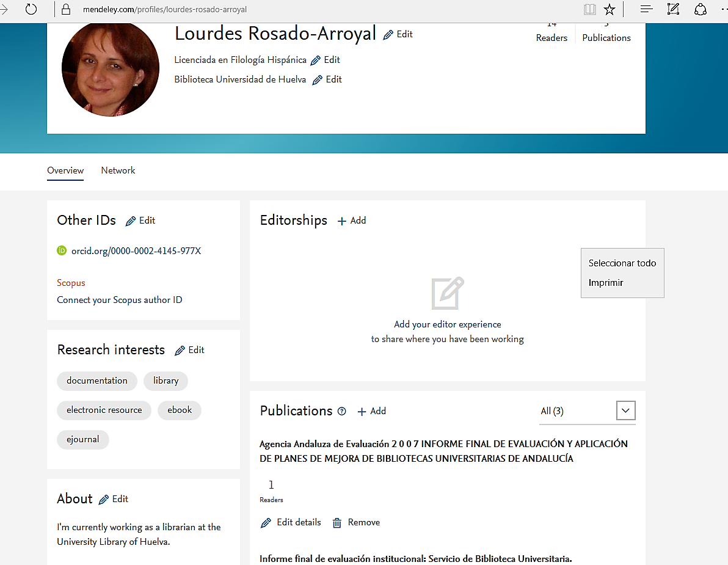Click pencil icon next to Other IDs

131,221
